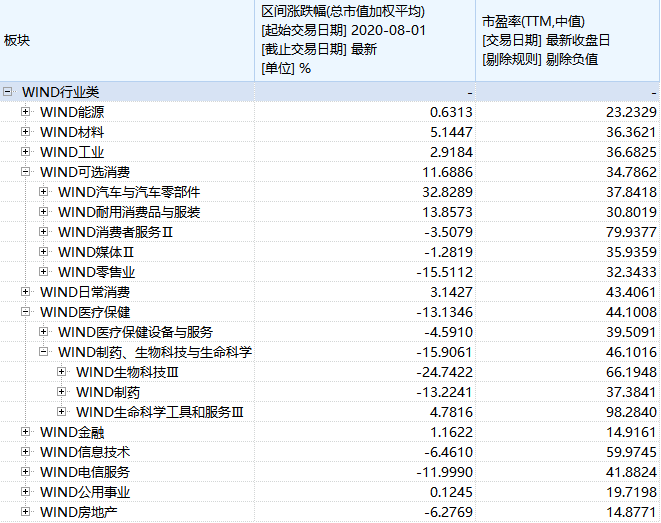This screenshot has width=661, height=523.
Task: Select WIND制药 row label
Action: (x=108, y=392)
